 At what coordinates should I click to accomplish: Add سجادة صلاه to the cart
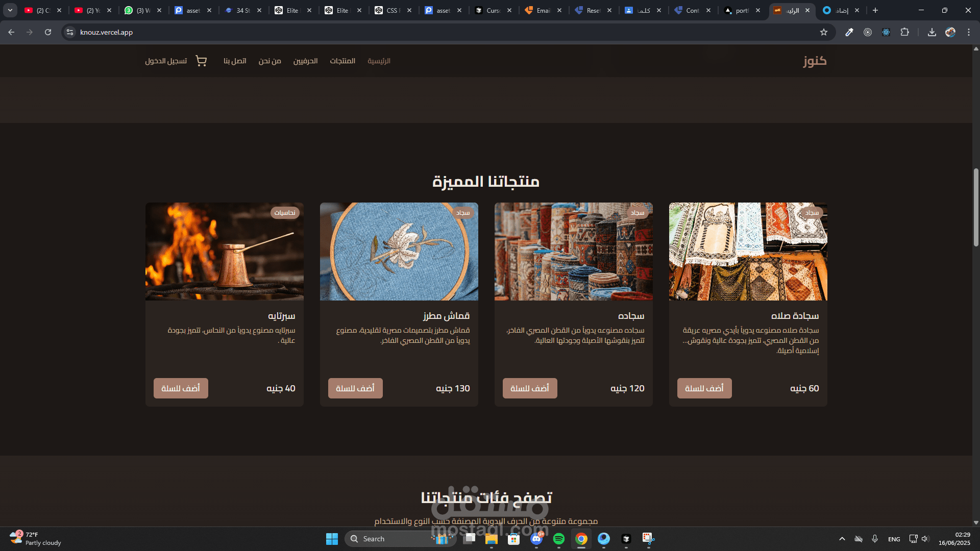click(x=704, y=388)
